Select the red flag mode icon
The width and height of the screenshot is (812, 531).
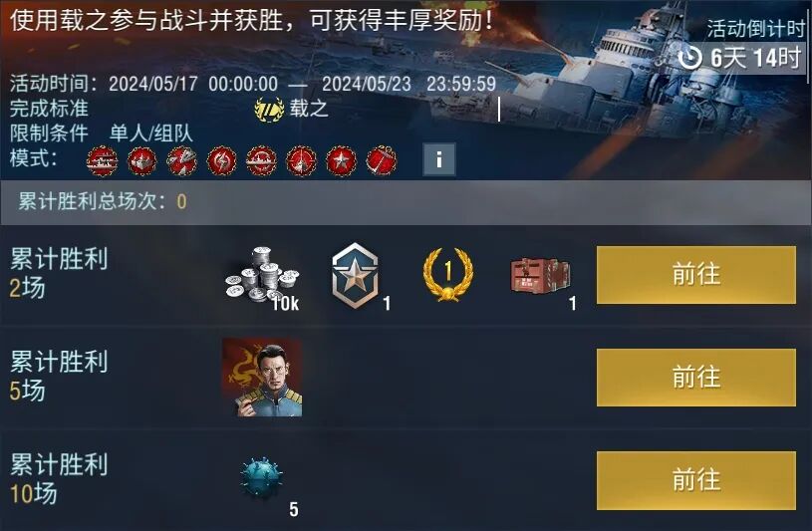tap(382, 161)
